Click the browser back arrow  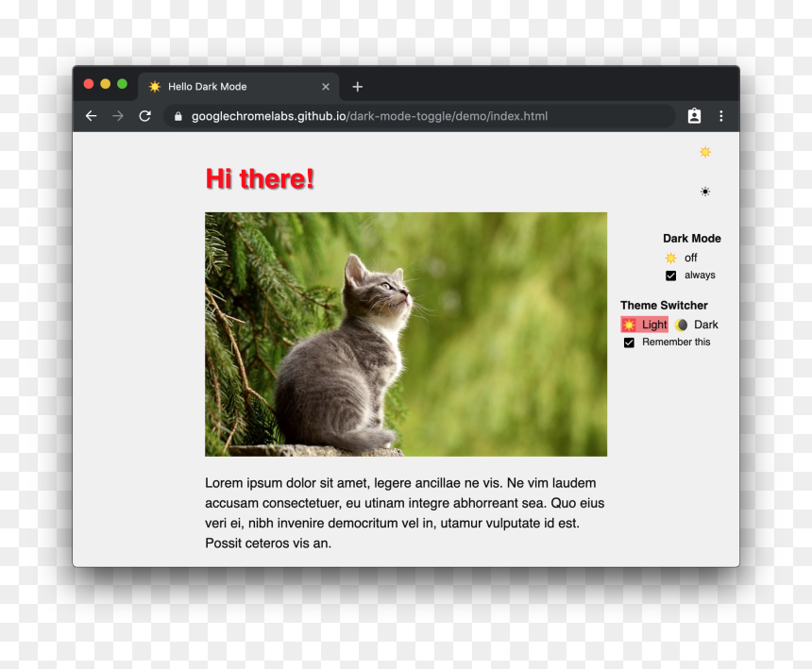(x=92, y=116)
